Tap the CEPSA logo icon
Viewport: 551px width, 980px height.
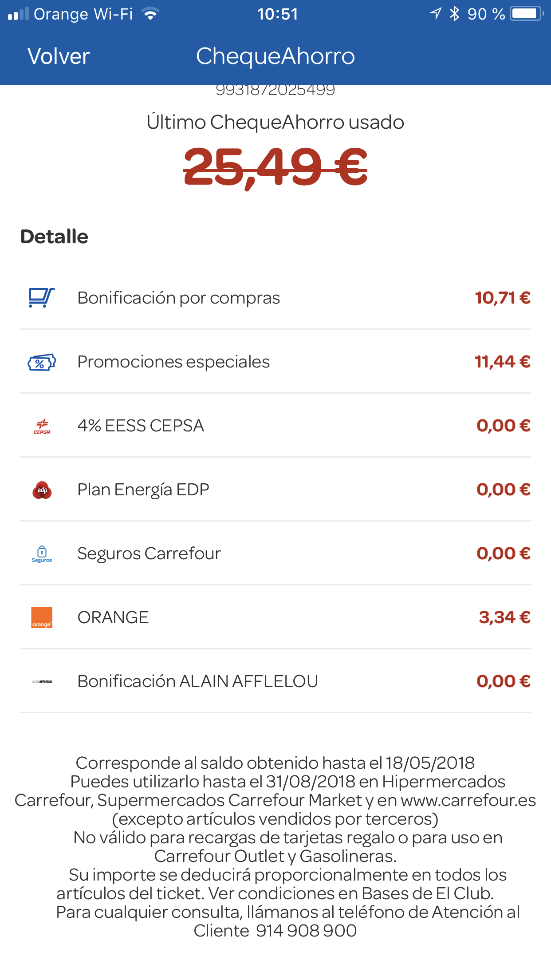click(x=42, y=426)
